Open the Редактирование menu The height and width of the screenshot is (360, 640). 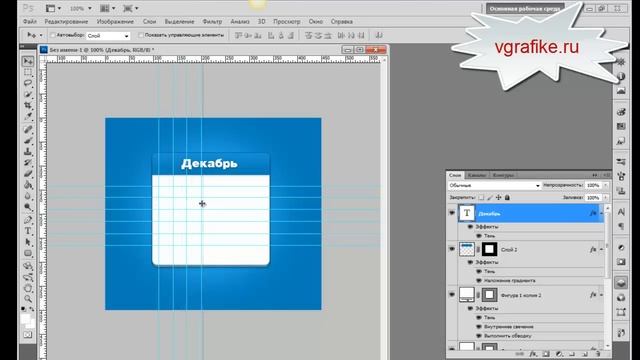pyautogui.click(x=66, y=22)
